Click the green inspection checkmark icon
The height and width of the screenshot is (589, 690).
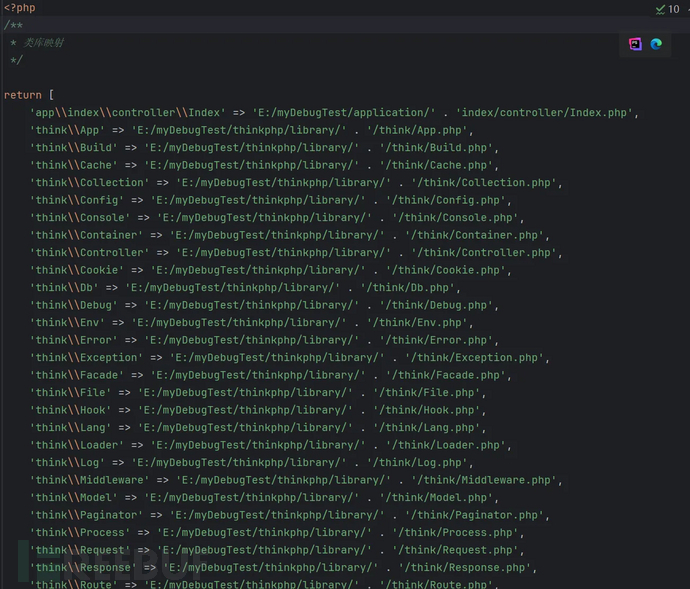coord(660,9)
